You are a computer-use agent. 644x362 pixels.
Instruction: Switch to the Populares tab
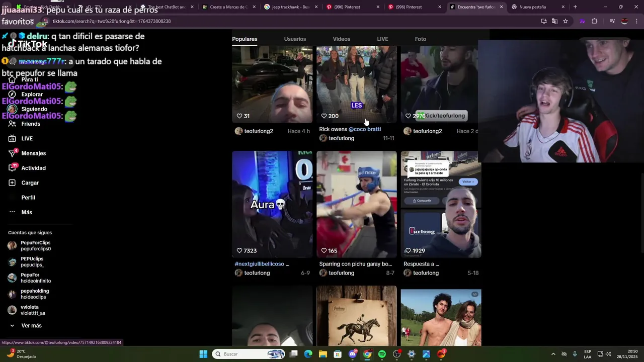pyautogui.click(x=245, y=39)
